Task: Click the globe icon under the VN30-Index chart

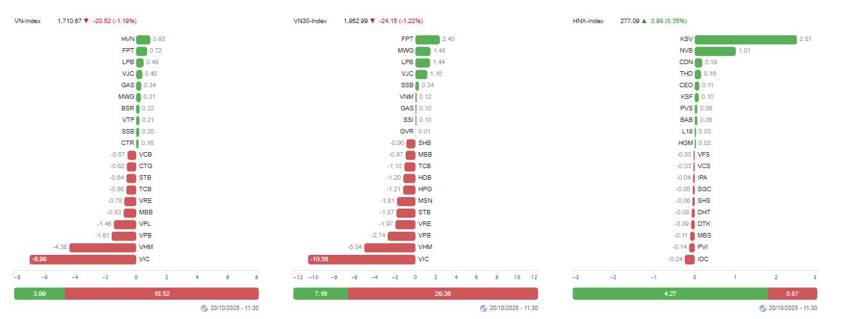Action: coord(484,308)
